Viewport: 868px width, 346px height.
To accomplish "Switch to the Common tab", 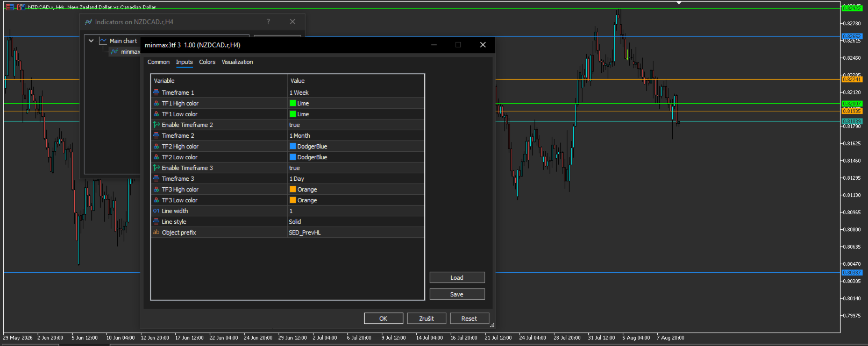I will pyautogui.click(x=159, y=62).
